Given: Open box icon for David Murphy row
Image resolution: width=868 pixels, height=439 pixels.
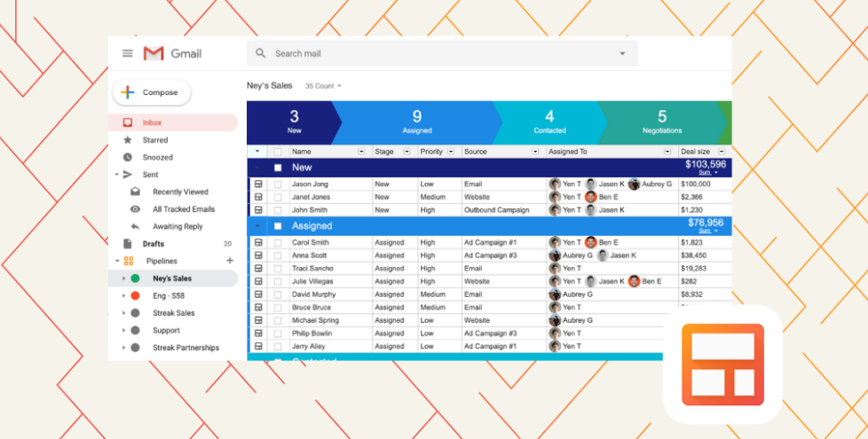Looking at the screenshot, I should click(x=258, y=294).
